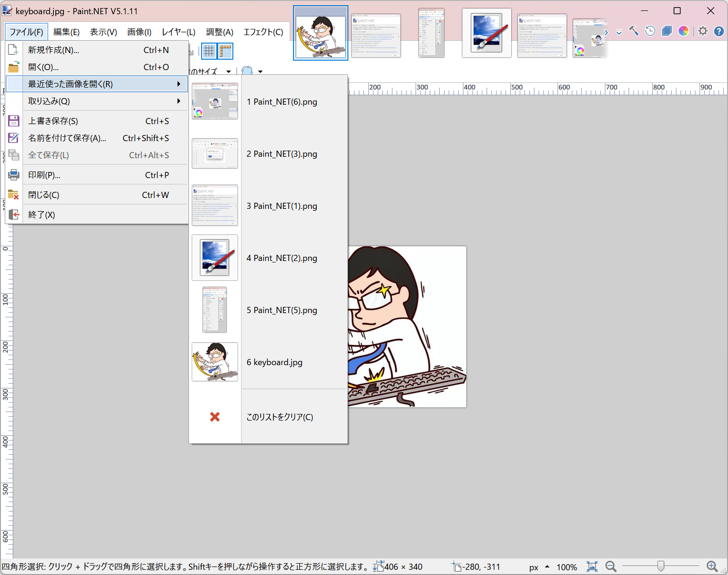728x575 pixels.
Task: Choose 名前を付けて保存(A)... from the File menu
Action: [x=97, y=138]
